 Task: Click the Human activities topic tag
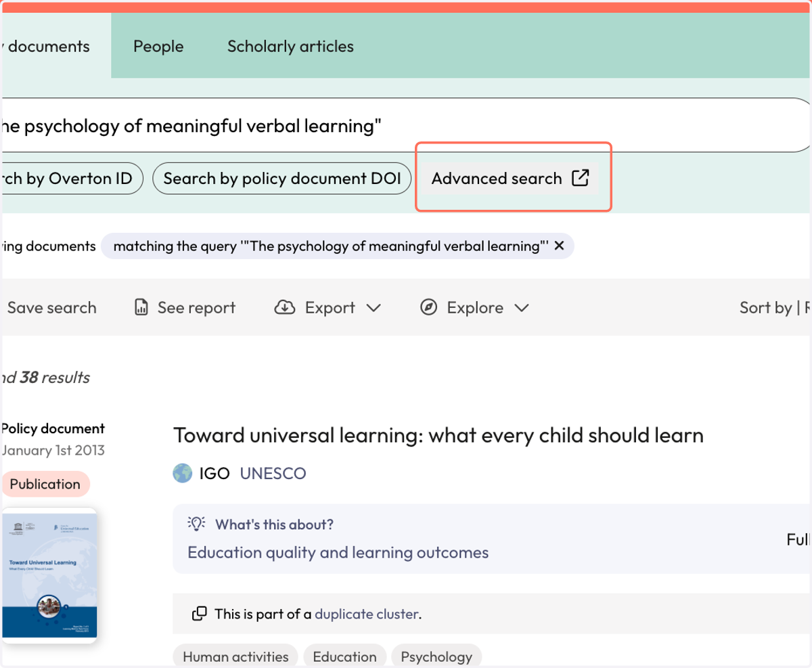pos(235,656)
